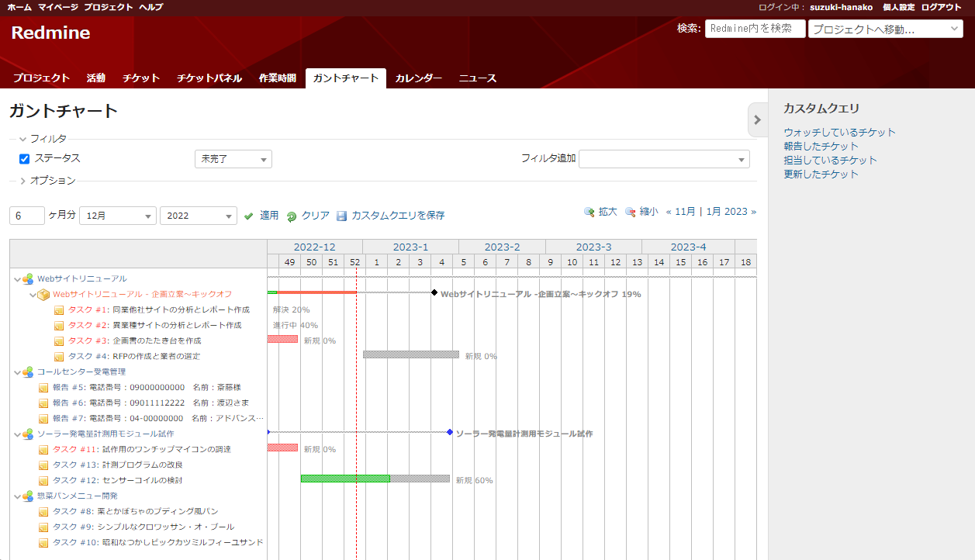Switch to the チケット tab

pyautogui.click(x=141, y=78)
